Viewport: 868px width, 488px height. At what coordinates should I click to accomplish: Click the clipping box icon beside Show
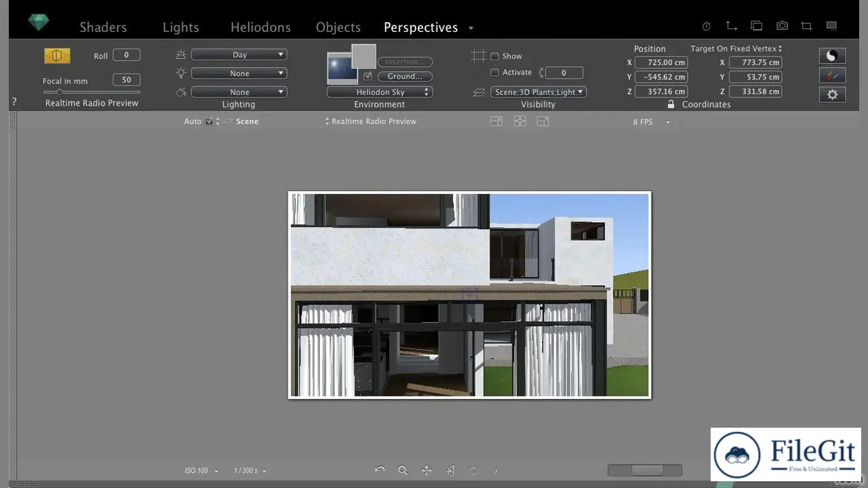pyautogui.click(x=479, y=56)
